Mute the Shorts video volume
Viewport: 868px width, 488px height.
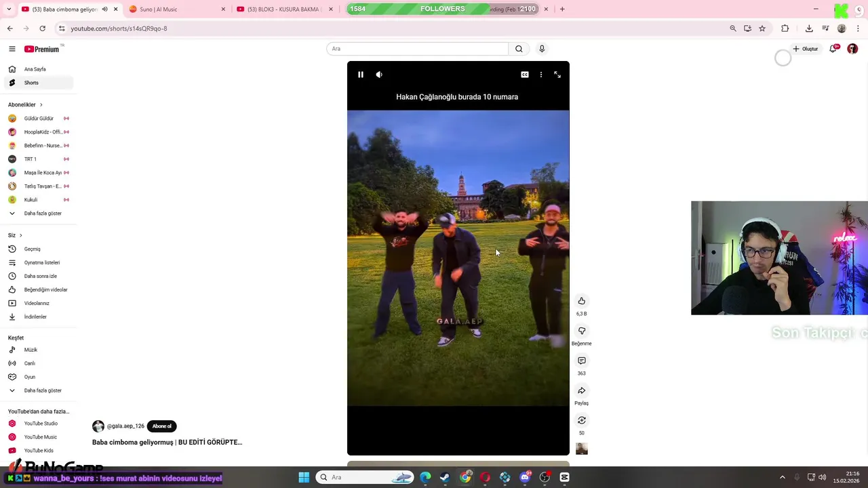click(379, 75)
